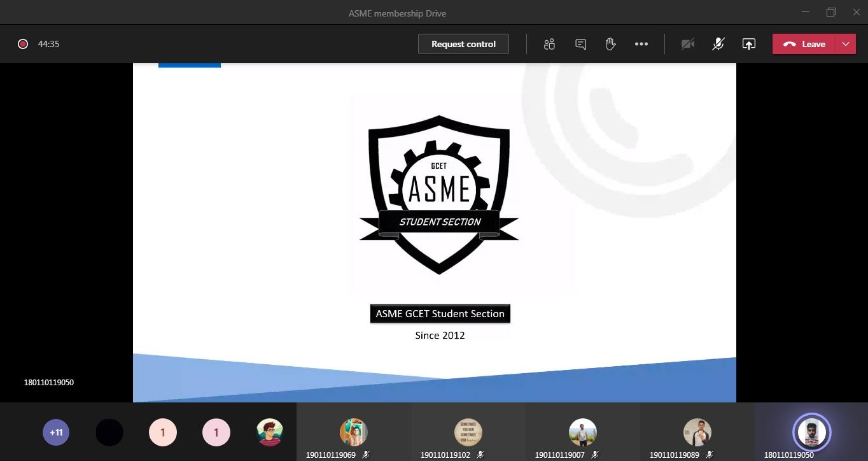
Task: Click the muted mic icon for 190110119102
Action: point(480,455)
